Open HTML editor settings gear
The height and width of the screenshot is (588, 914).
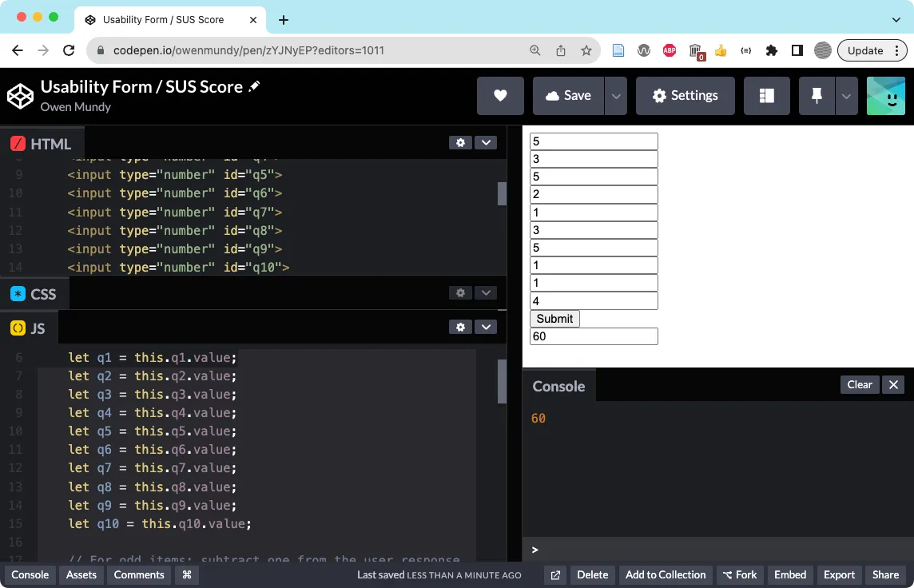click(x=460, y=143)
